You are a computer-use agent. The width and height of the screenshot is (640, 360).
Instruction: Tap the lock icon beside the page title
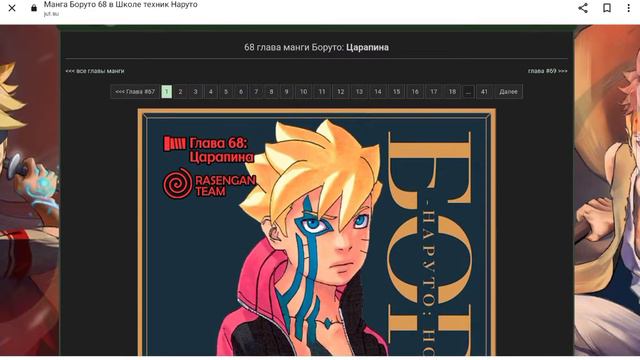34,8
